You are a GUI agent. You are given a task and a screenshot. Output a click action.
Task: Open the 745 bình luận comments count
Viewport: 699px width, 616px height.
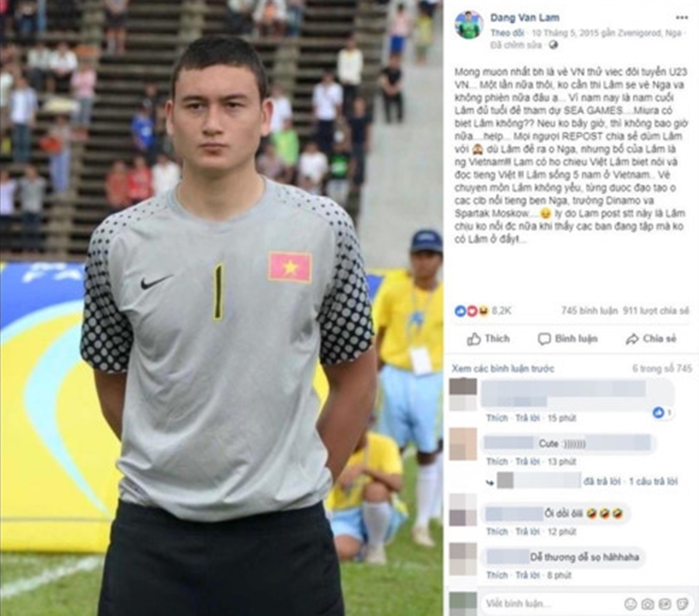(590, 311)
